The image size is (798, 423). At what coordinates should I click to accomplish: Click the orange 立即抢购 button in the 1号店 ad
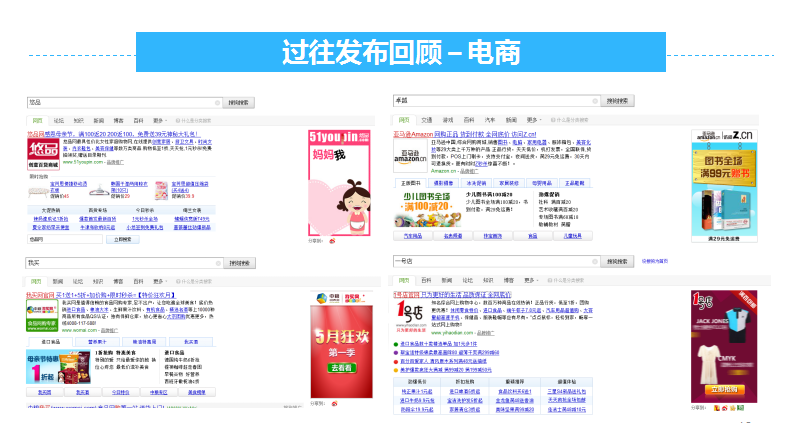coord(724,389)
